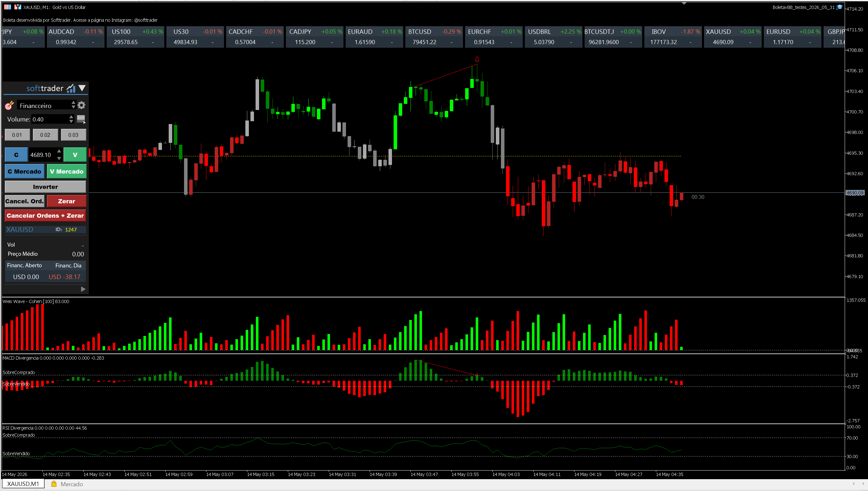The image size is (868, 491).
Task: Select the 0.02 volume preset
Action: (45, 135)
